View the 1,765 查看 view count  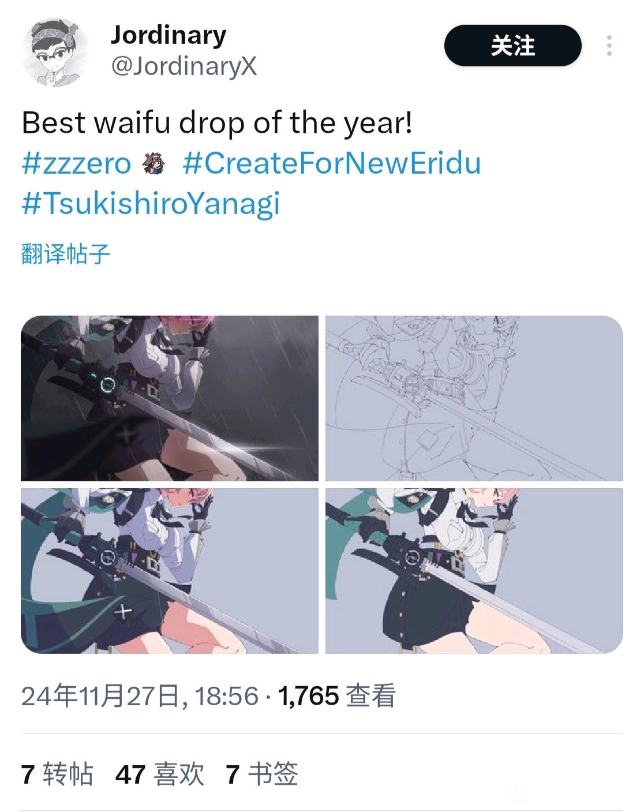[337, 696]
